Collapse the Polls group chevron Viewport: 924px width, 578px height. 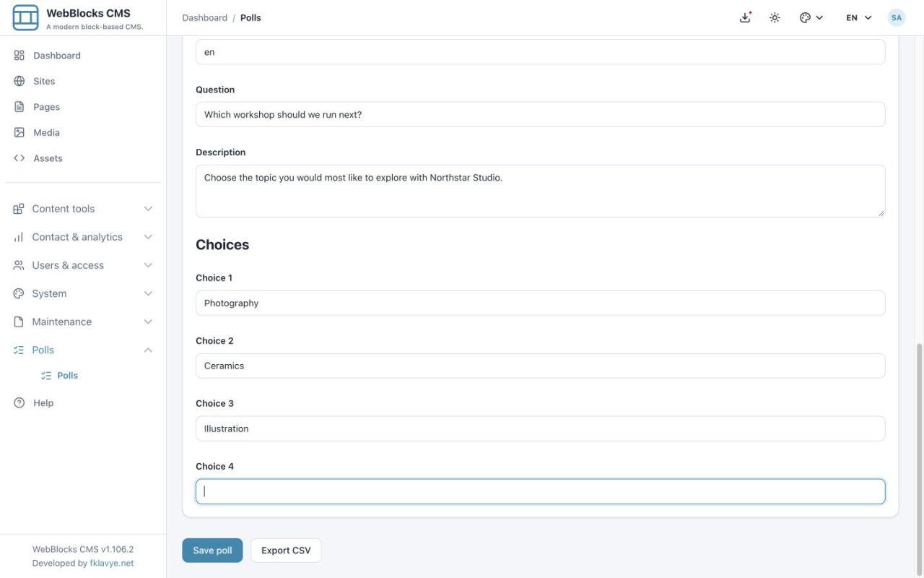point(148,350)
